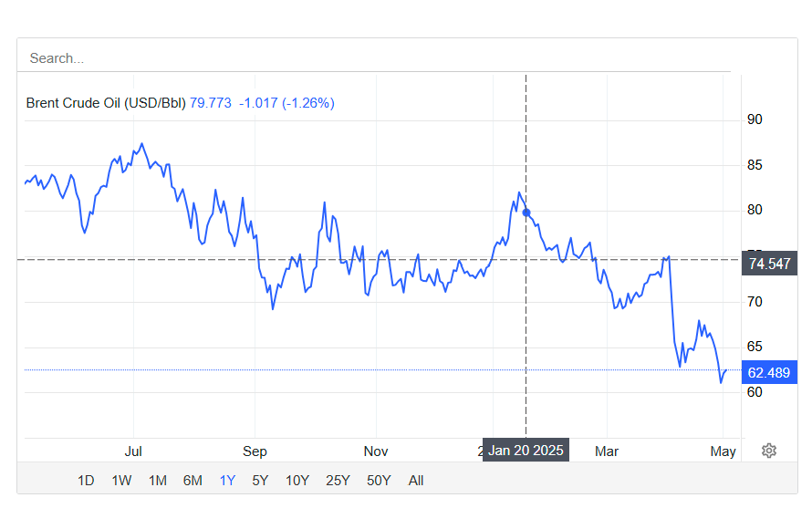Click the 65 price axis label
This screenshot has height=529, width=812.
point(755,347)
